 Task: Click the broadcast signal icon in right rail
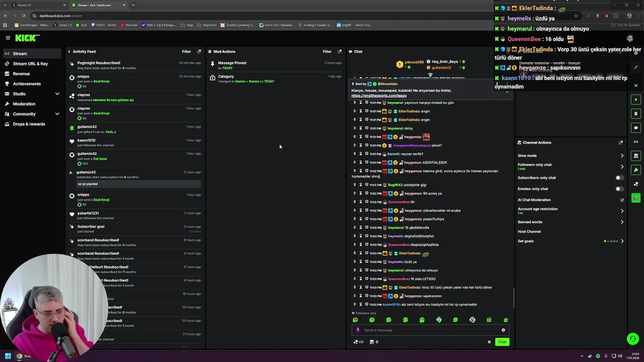pyautogui.click(x=636, y=142)
